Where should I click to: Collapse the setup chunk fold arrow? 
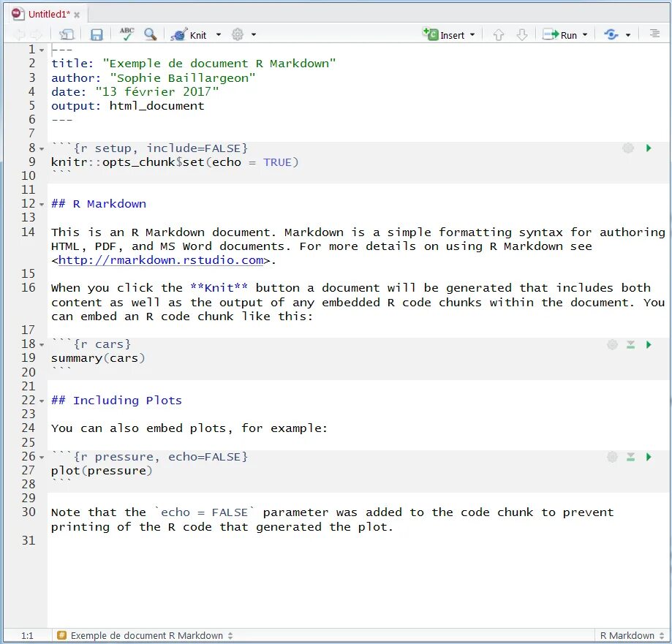42,149
